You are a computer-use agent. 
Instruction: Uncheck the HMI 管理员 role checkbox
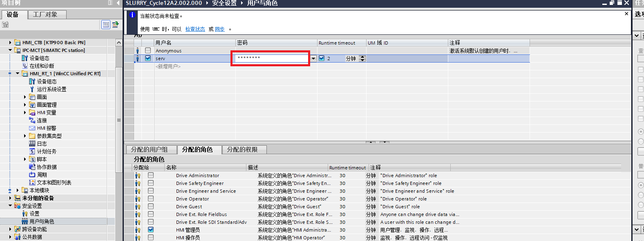pyautogui.click(x=151, y=230)
